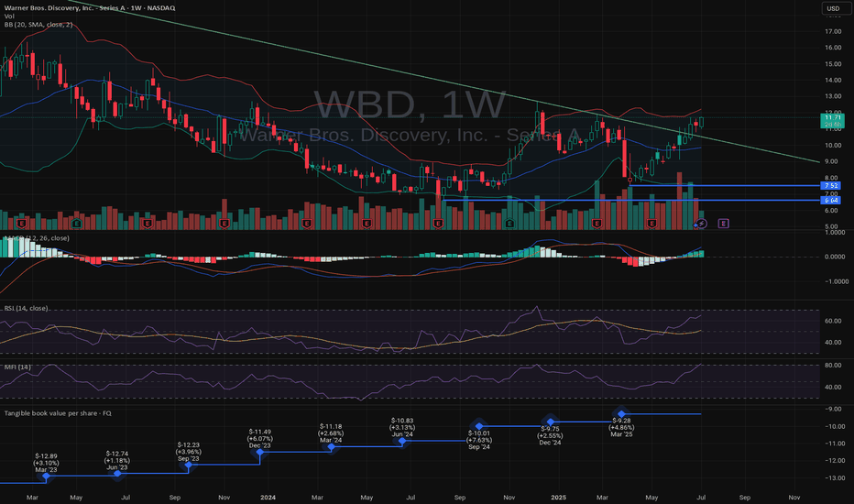Click the 60.00 RSI scale label
854x504 pixels.
[833, 321]
